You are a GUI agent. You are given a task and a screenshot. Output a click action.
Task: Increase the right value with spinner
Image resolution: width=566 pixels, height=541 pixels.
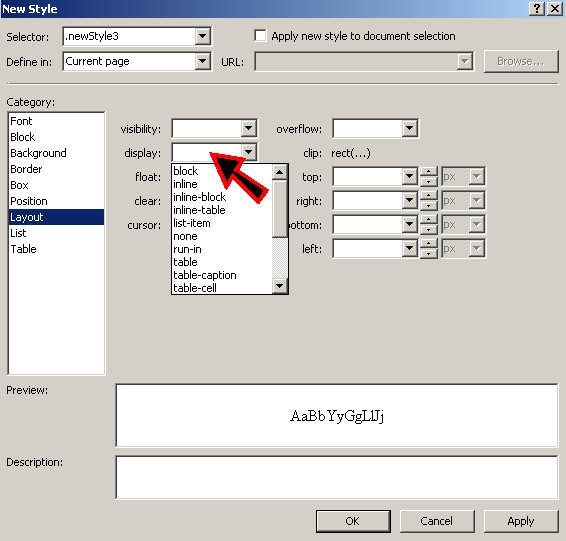pyautogui.click(x=428, y=196)
